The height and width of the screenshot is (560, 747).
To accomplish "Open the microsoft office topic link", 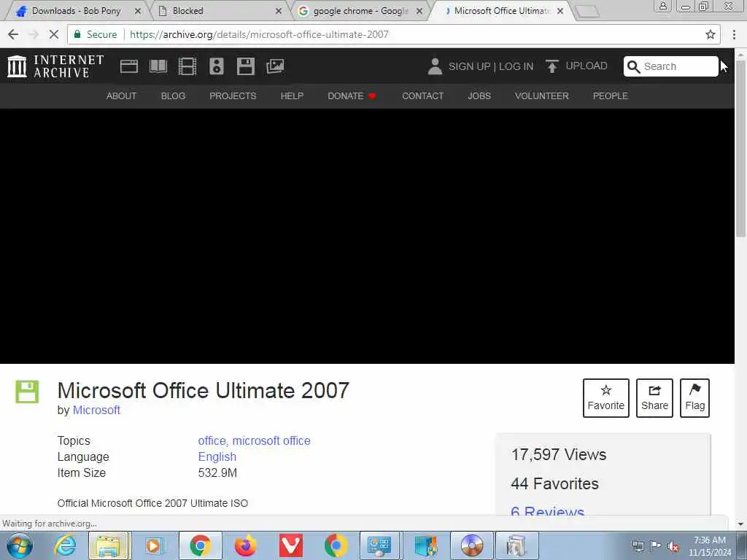I will point(271,441).
